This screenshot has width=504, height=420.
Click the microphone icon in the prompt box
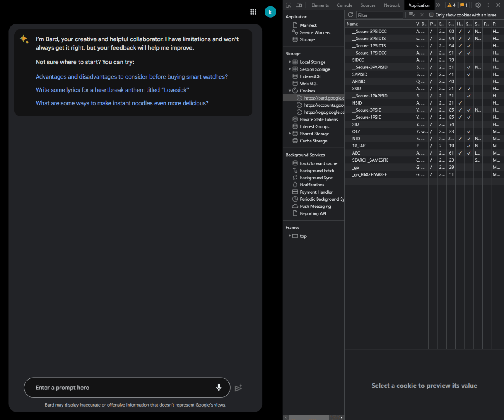click(x=219, y=387)
